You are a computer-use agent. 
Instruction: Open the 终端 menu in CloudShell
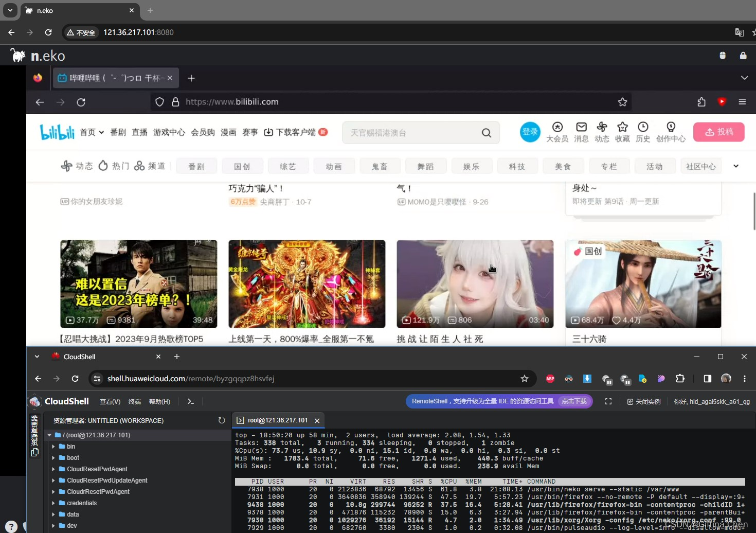pos(135,402)
